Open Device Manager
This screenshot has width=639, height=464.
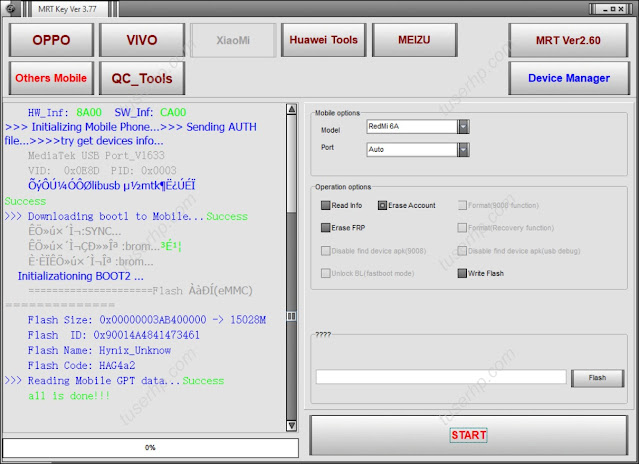(569, 78)
